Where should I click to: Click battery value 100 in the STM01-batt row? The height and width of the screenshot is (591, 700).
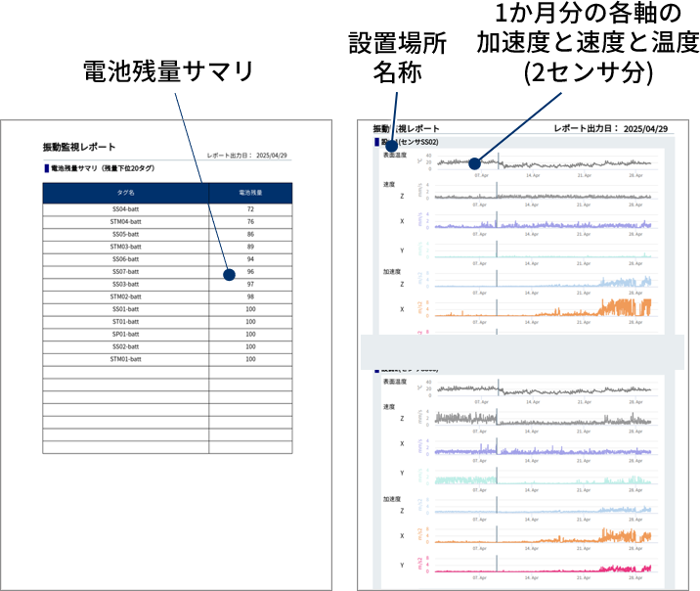[x=250, y=359]
